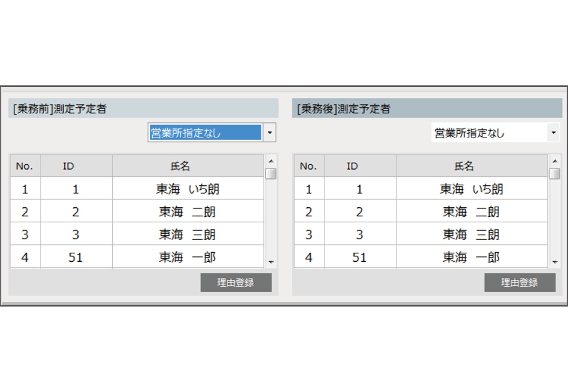Select 東海 二朗 row in 乗務後 table
The width and height of the screenshot is (568, 392).
[x=421, y=211]
